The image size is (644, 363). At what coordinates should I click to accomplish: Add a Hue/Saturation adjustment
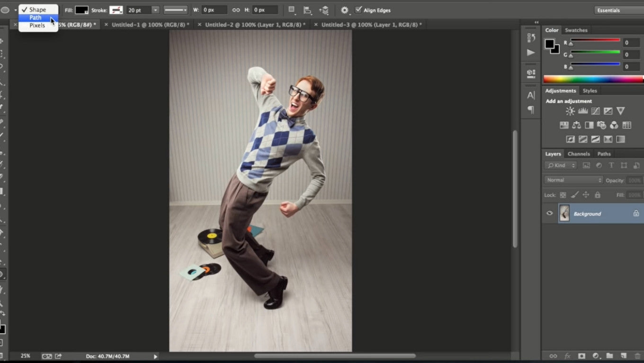point(564,125)
